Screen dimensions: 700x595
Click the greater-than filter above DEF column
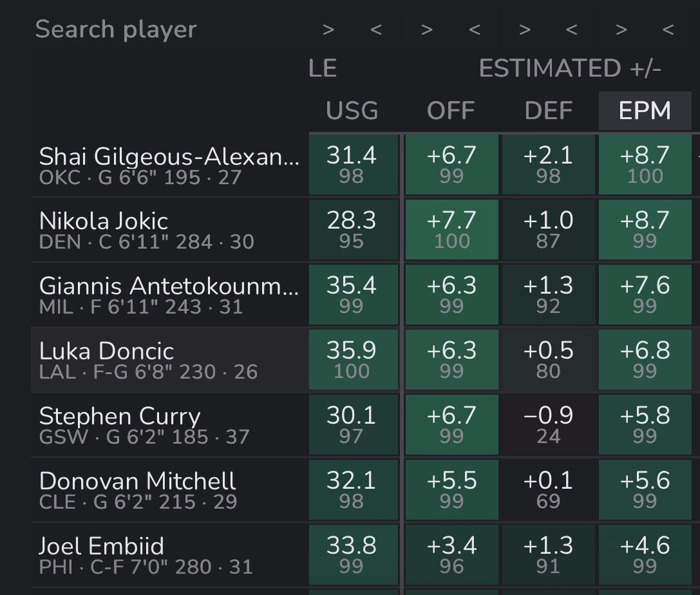(x=524, y=29)
